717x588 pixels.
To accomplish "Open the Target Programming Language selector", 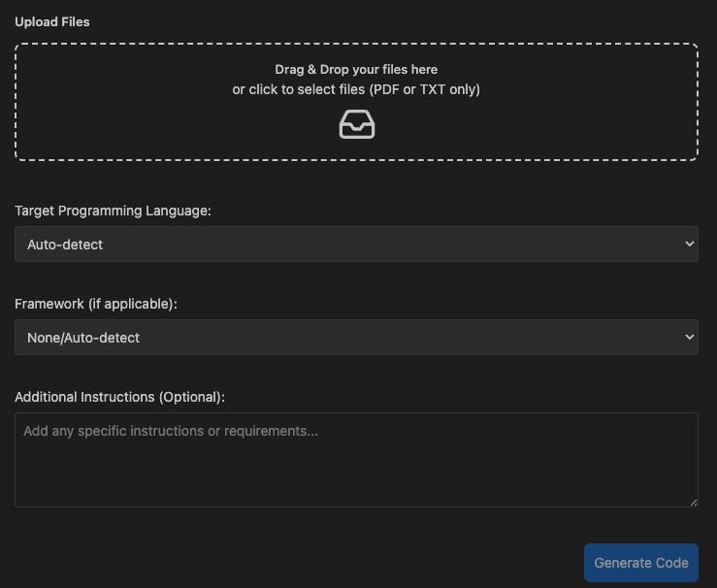I will click(356, 245).
